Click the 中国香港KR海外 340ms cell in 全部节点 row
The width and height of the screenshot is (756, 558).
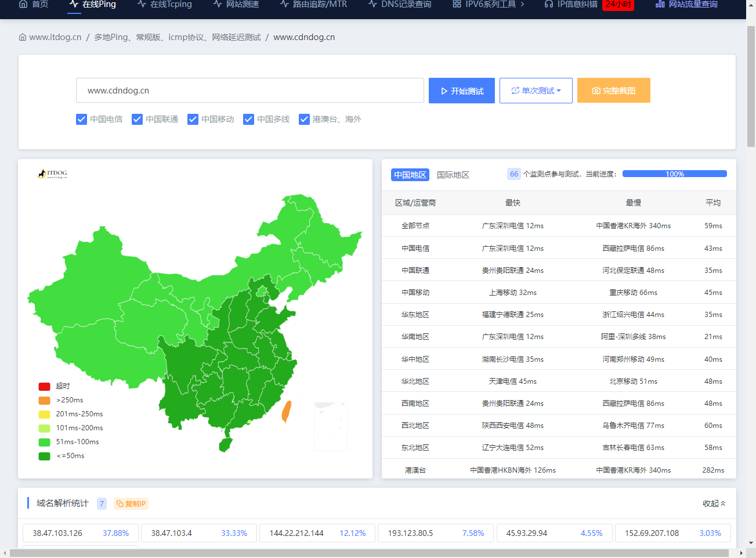click(634, 226)
